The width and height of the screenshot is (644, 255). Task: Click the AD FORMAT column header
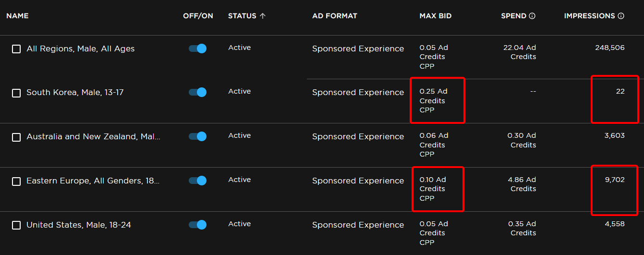pos(334,16)
